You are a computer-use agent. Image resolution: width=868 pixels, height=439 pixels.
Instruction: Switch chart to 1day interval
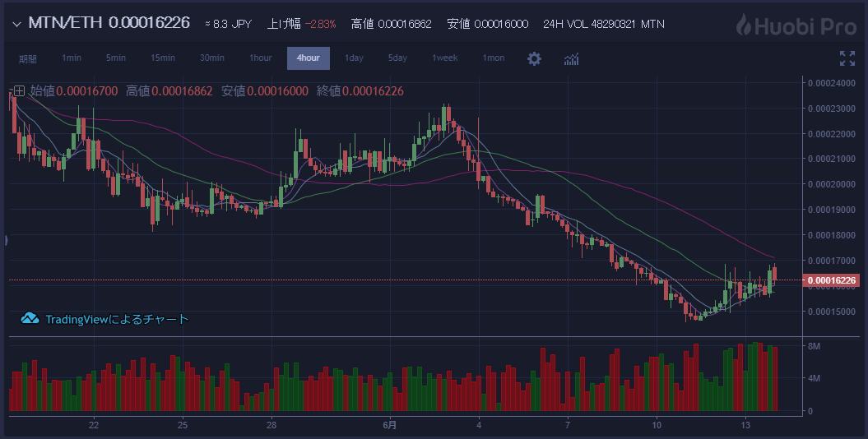click(x=354, y=58)
